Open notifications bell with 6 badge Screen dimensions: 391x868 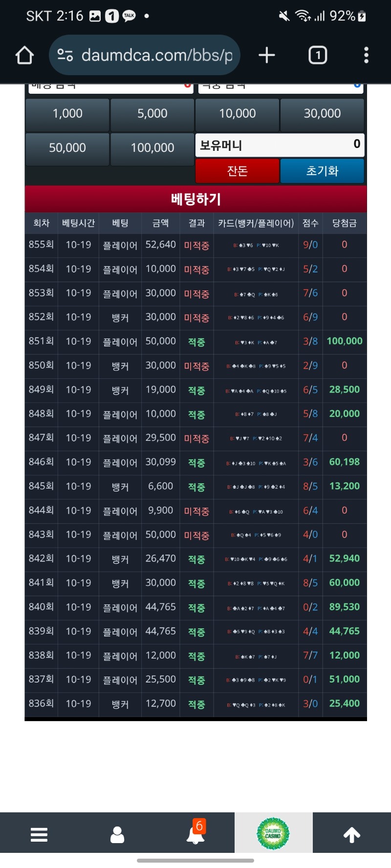click(195, 834)
